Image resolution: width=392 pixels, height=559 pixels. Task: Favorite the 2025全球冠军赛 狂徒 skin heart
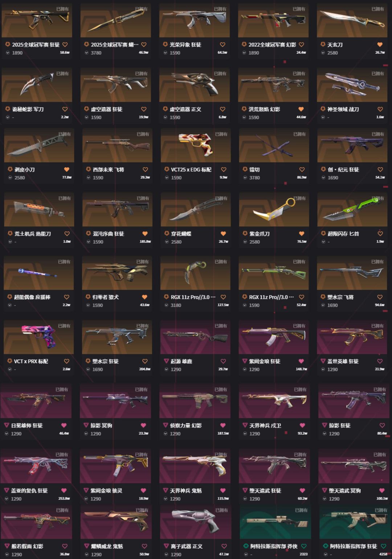pos(65,45)
